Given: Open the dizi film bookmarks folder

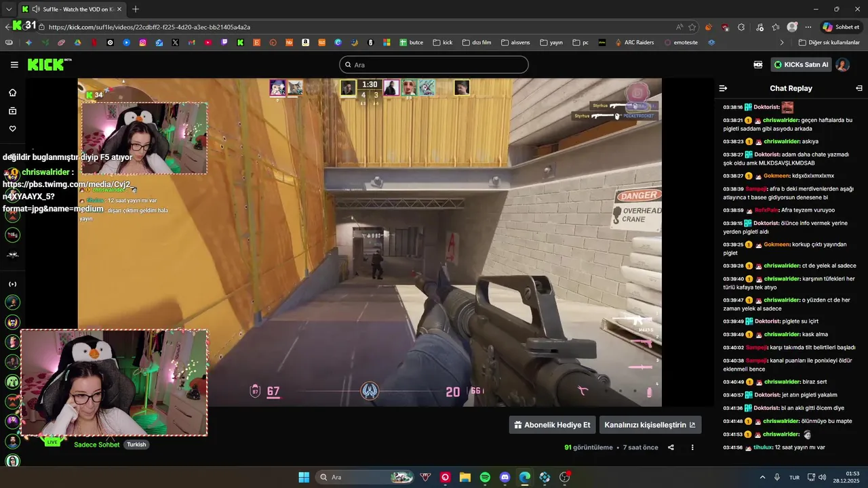Looking at the screenshot, I should point(477,42).
